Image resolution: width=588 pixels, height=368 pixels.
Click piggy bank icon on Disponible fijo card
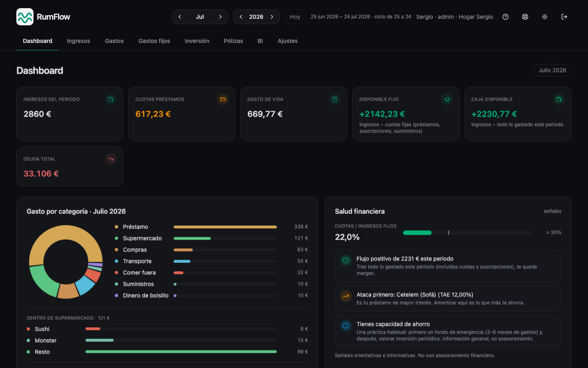click(447, 99)
